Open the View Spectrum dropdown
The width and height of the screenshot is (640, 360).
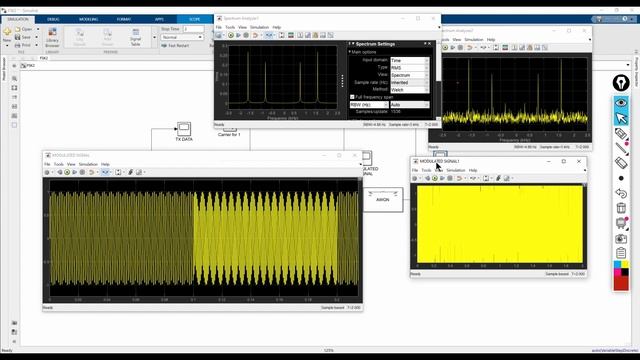410,75
